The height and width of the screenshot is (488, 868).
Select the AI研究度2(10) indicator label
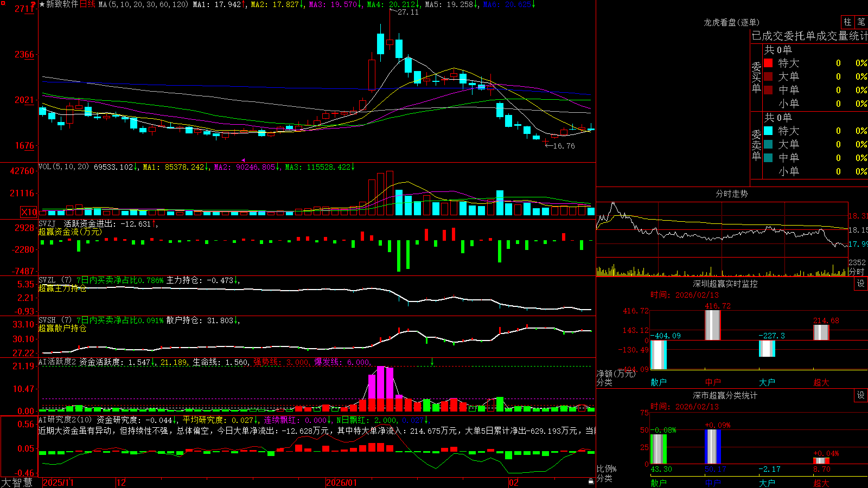pyautogui.click(x=65, y=420)
